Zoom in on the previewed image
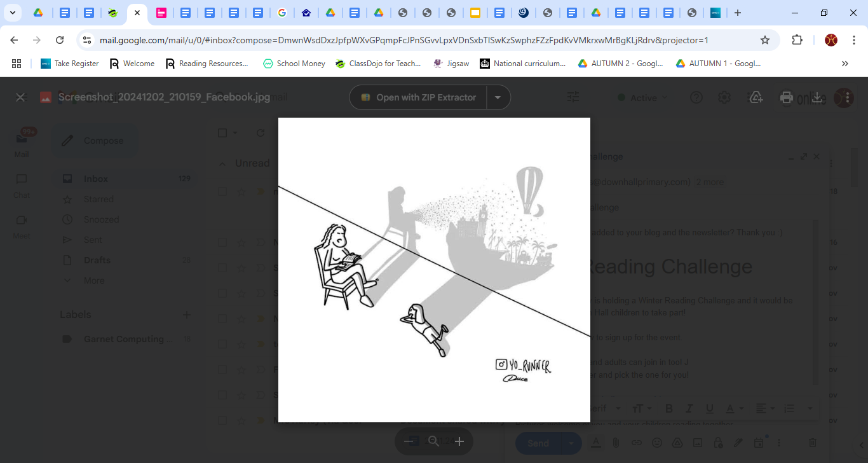The height and width of the screenshot is (463, 868). pyautogui.click(x=459, y=441)
